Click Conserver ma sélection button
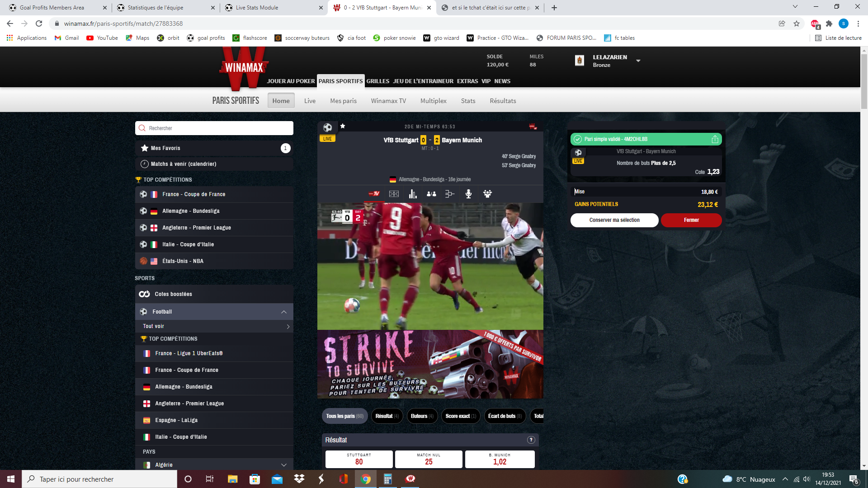This screenshot has height=488, width=868. pyautogui.click(x=614, y=220)
